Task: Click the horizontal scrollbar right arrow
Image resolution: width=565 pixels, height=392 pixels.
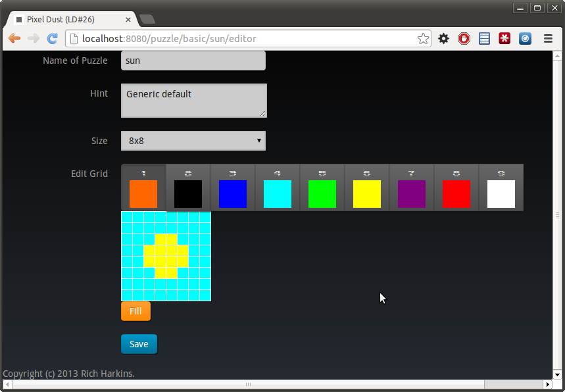Action: click(x=548, y=384)
